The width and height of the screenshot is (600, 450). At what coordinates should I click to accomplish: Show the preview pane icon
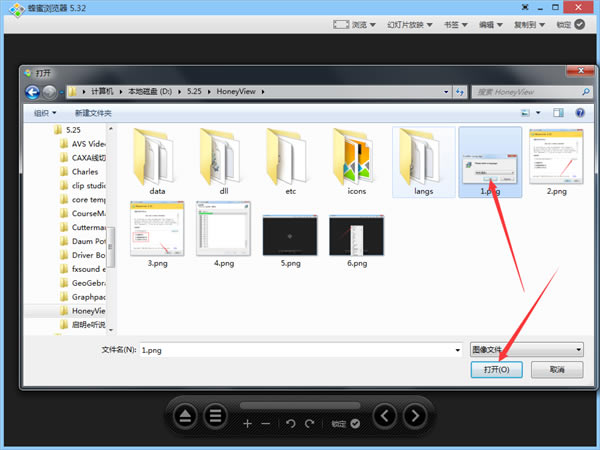pyautogui.click(x=558, y=112)
